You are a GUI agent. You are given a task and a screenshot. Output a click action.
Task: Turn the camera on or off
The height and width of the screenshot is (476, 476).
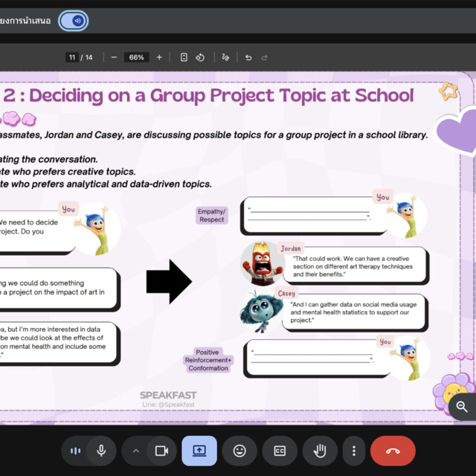coord(161,451)
